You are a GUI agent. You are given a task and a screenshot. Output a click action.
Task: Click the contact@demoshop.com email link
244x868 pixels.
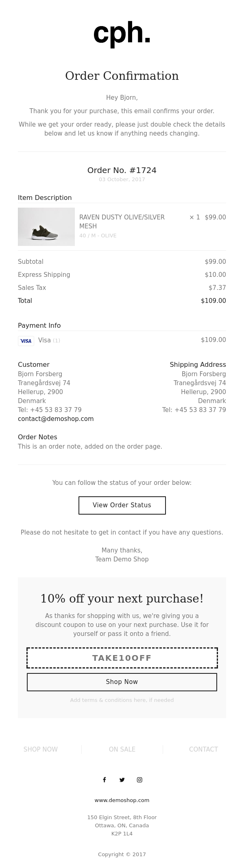tap(56, 419)
